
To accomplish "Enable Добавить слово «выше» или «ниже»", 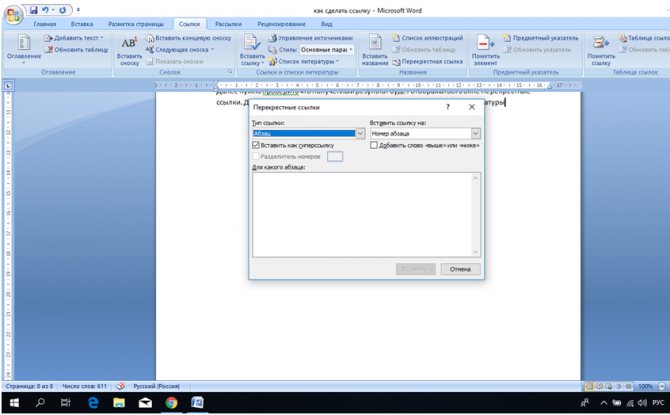I will click(x=374, y=145).
